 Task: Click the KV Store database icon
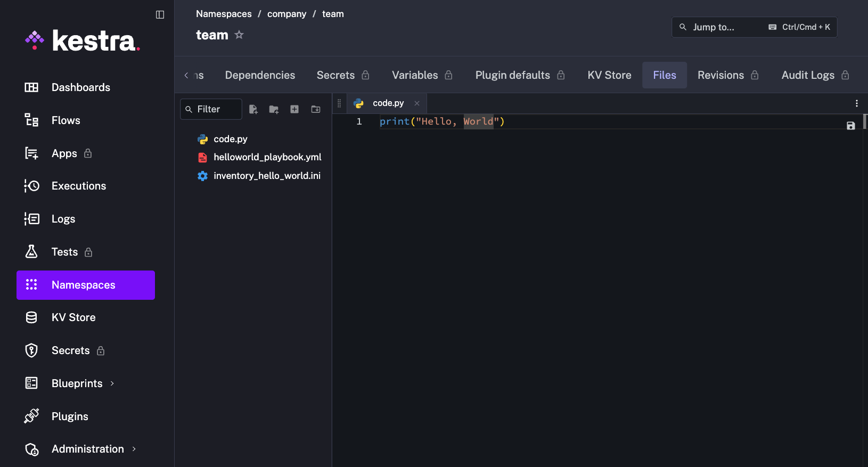pyautogui.click(x=31, y=317)
